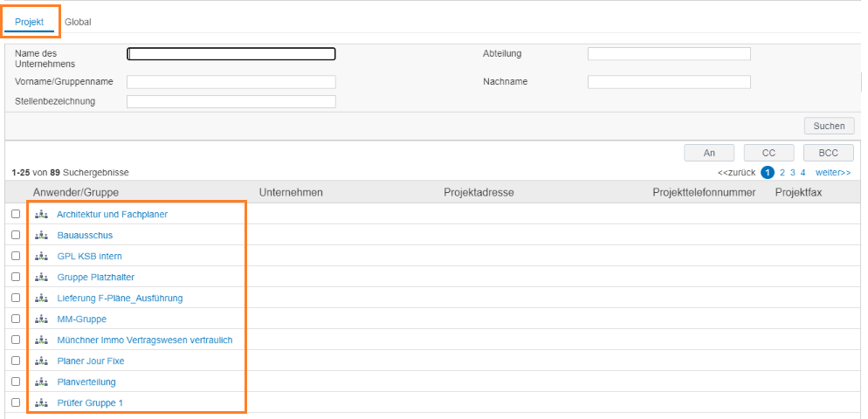The width and height of the screenshot is (868, 419).
Task: Add selection with the CC button
Action: pos(769,153)
